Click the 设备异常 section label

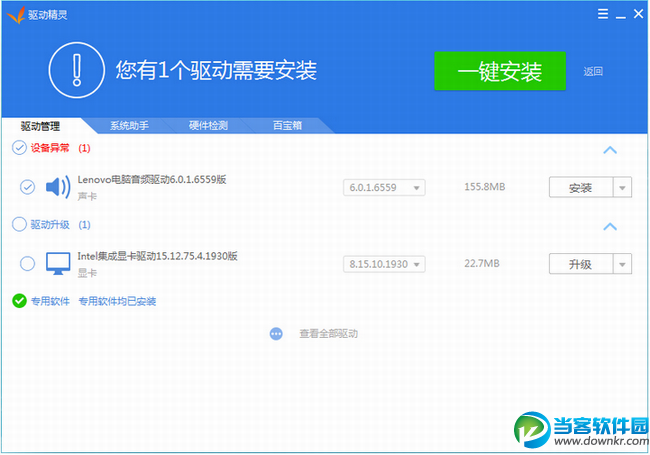50,148
